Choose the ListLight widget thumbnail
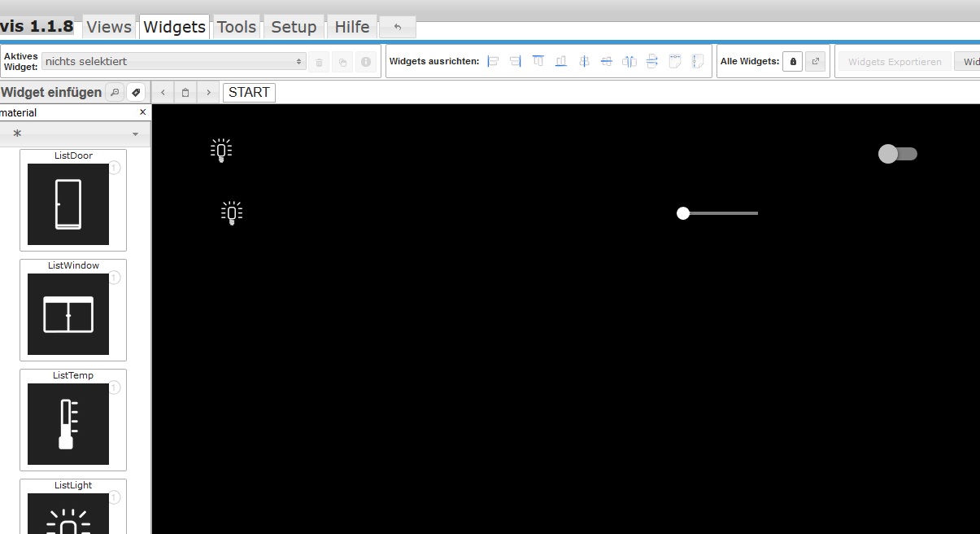980x534 pixels. point(68,514)
